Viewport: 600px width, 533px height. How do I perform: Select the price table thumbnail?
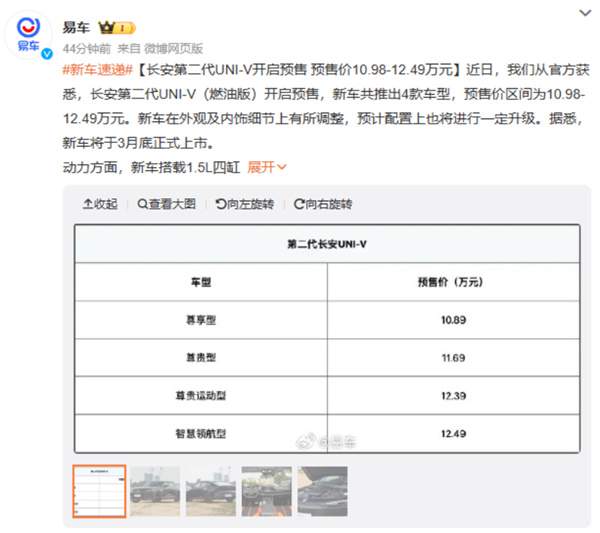99,491
